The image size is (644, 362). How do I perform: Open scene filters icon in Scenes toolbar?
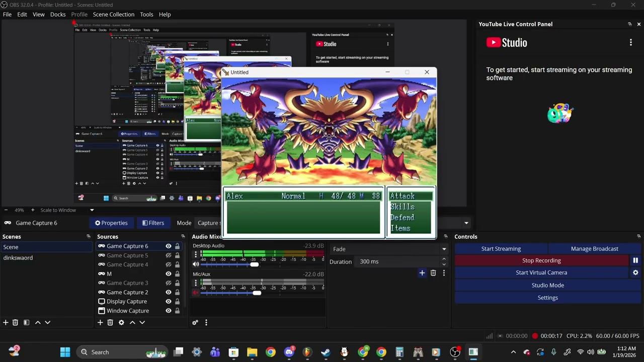(x=26, y=322)
